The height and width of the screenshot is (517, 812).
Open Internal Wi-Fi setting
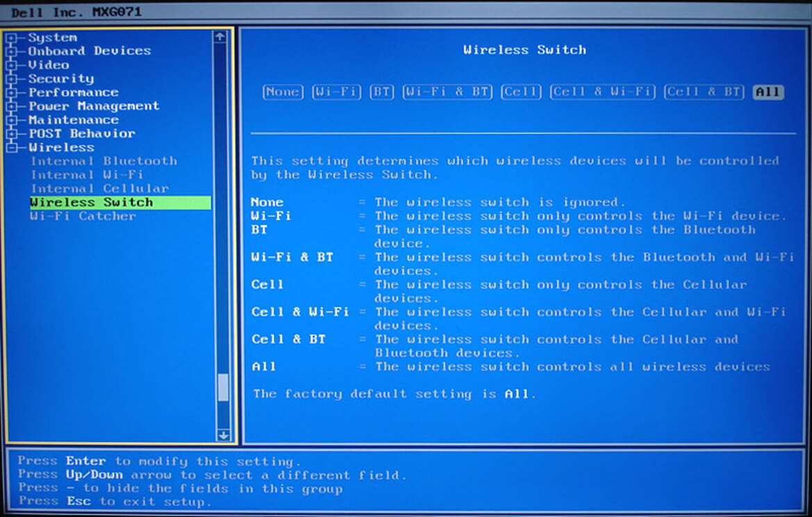tap(87, 175)
